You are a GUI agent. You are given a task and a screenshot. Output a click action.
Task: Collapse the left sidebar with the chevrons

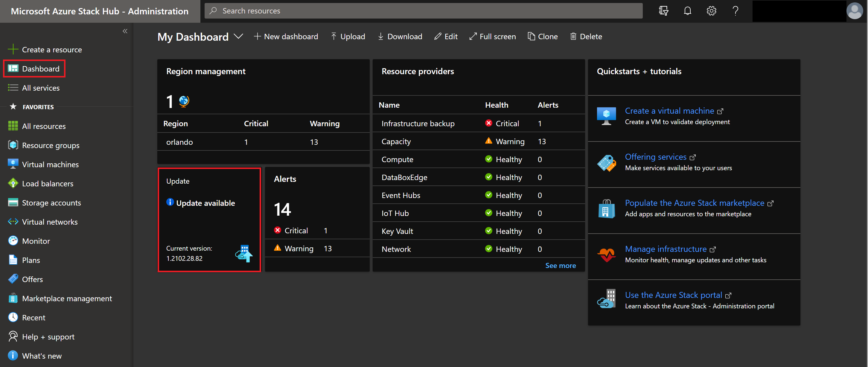(x=125, y=31)
